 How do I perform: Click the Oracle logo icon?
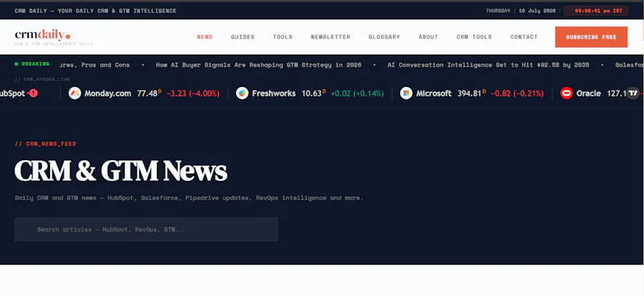(x=567, y=93)
